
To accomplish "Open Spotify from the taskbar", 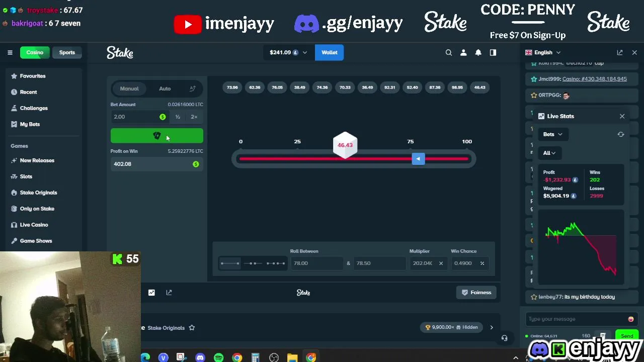I will point(218,357).
